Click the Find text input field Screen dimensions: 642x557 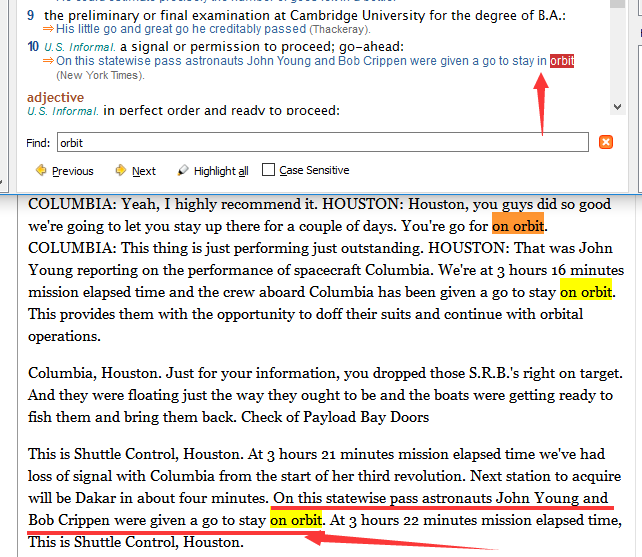[x=323, y=142]
